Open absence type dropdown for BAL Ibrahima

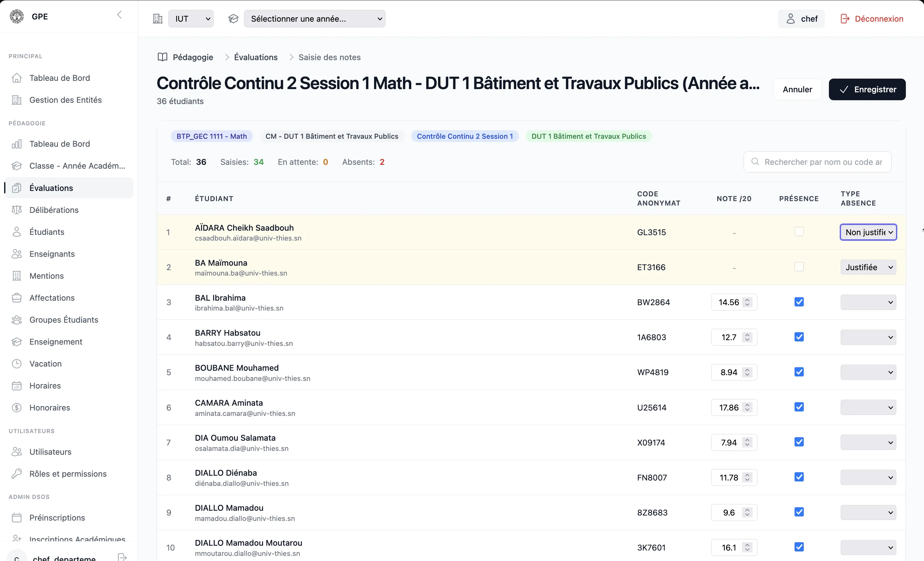point(868,302)
